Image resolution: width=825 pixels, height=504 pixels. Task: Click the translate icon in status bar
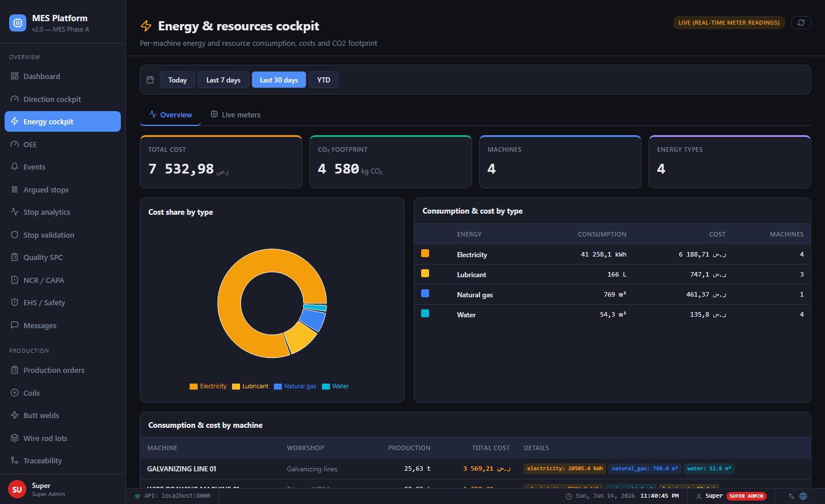pos(791,496)
